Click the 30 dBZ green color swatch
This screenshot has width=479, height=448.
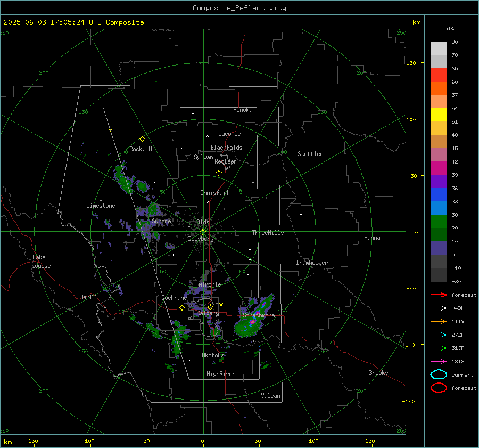coord(439,222)
